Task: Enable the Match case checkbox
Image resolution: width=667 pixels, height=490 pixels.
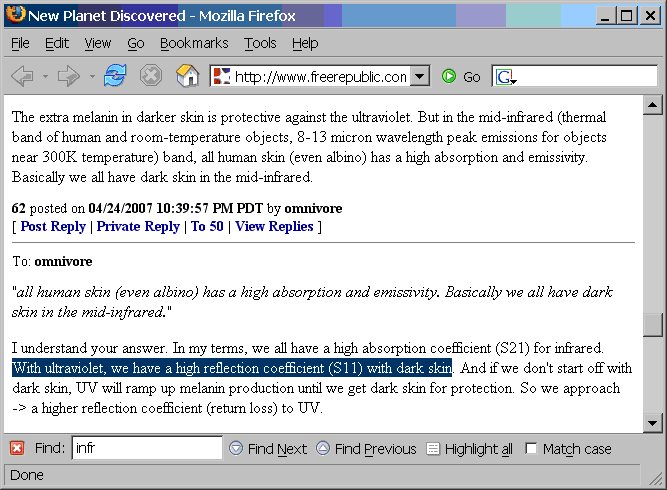Action: click(x=531, y=448)
